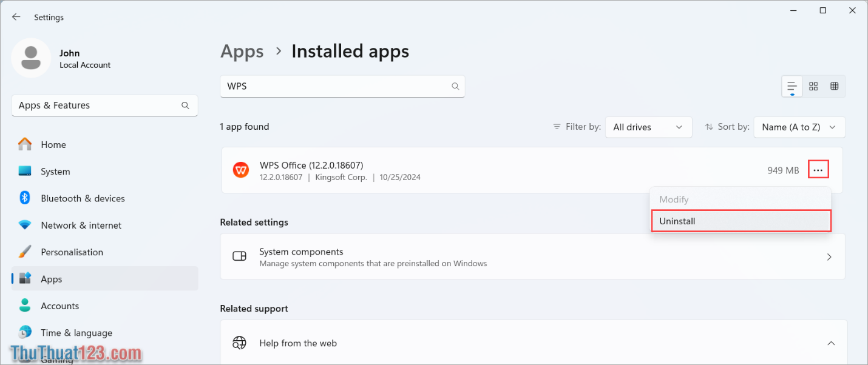Open Bluetooth & devices settings
The height and width of the screenshot is (365, 868).
(104, 198)
